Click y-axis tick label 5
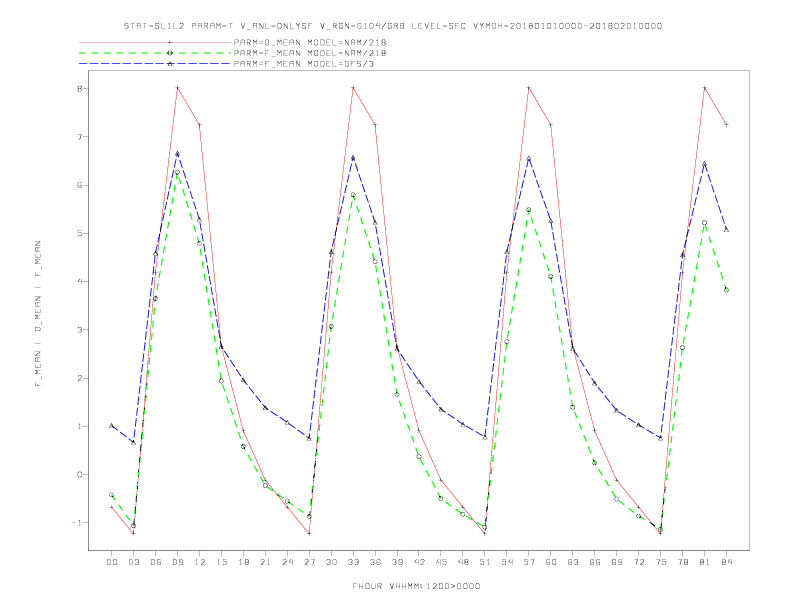 79,233
